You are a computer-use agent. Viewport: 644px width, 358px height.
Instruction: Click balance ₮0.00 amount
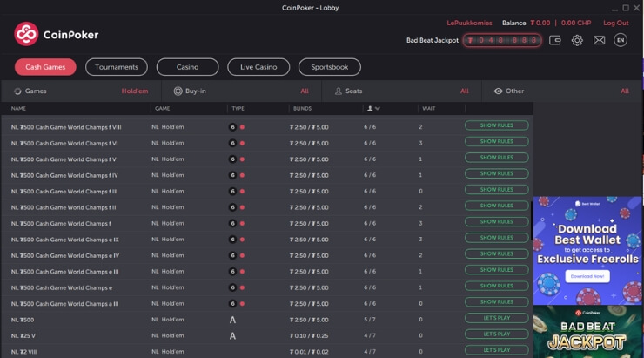(x=540, y=23)
